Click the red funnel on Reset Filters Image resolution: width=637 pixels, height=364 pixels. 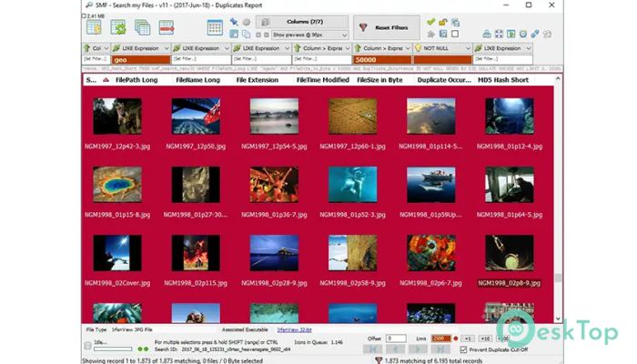pyautogui.click(x=363, y=27)
